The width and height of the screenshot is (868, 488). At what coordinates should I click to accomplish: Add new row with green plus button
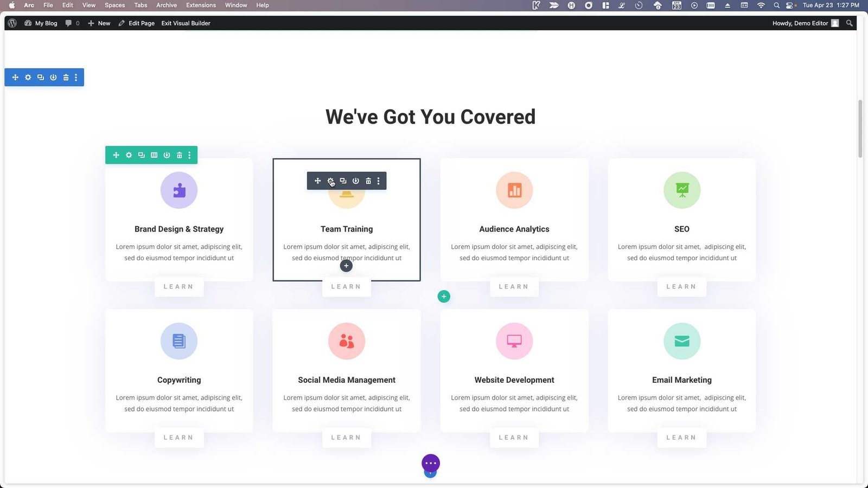(x=444, y=297)
